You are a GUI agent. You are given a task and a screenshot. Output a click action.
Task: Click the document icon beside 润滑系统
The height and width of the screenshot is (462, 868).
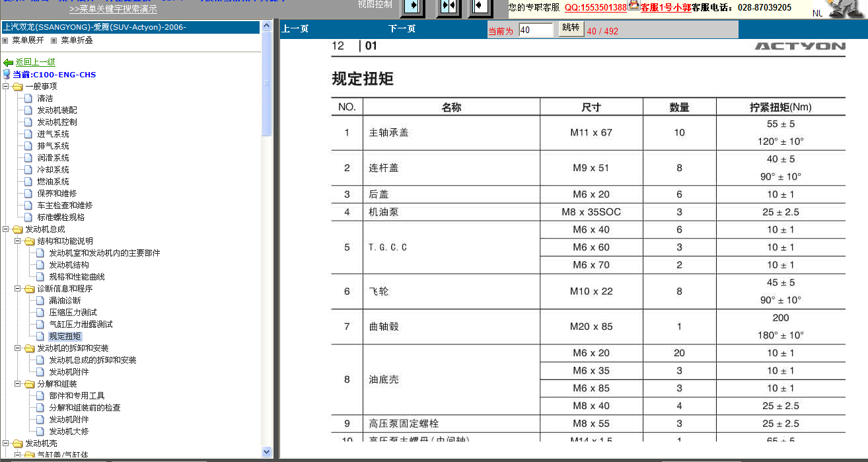click(28, 158)
